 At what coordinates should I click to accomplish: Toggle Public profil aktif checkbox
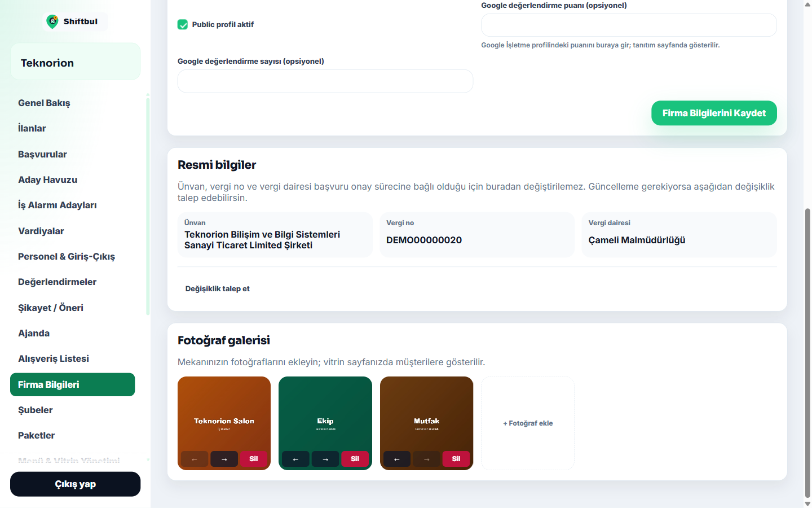coord(183,24)
